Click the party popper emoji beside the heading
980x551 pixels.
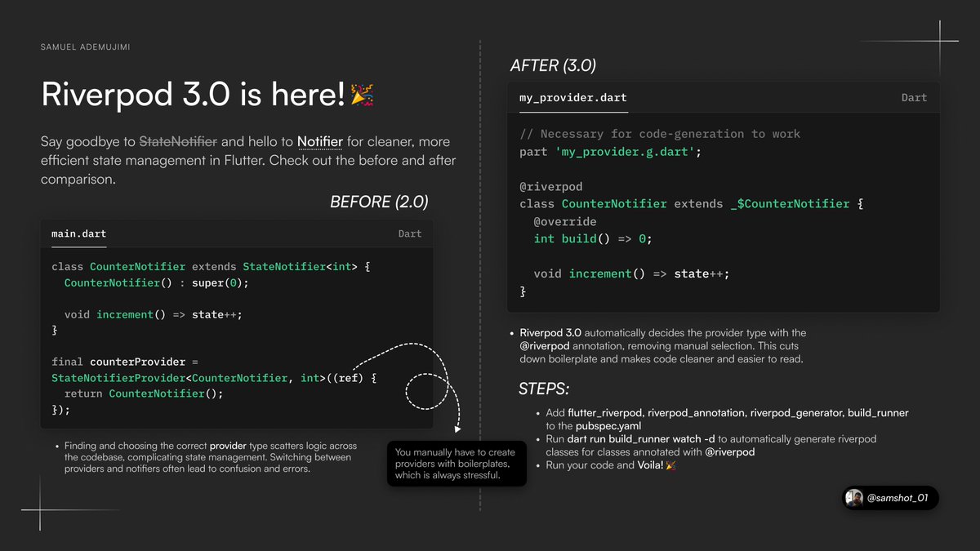point(362,96)
